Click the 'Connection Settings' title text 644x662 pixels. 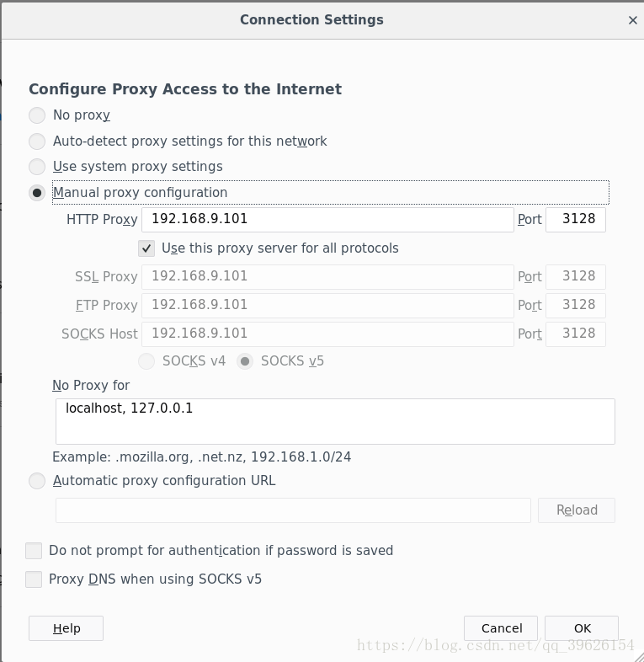point(311,20)
